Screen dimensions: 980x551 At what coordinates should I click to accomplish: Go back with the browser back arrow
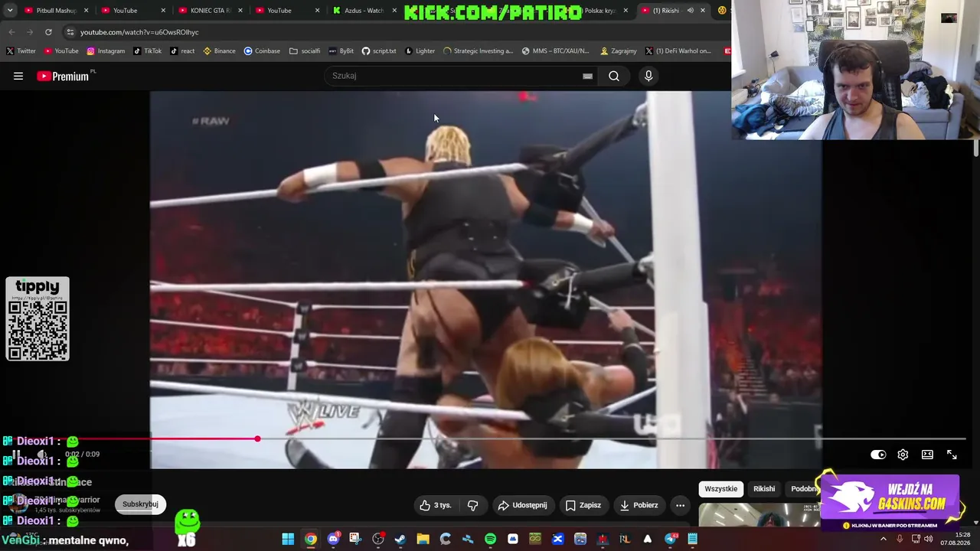(11, 32)
